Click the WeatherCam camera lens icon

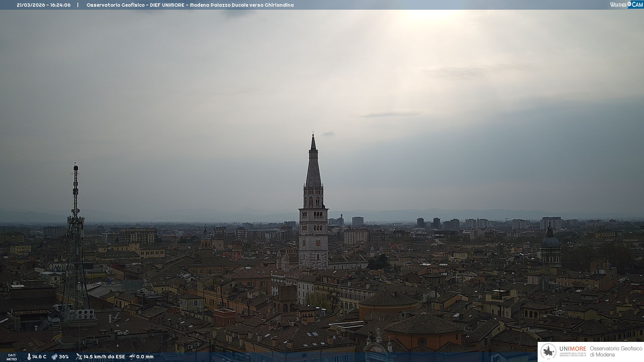click(629, 4)
